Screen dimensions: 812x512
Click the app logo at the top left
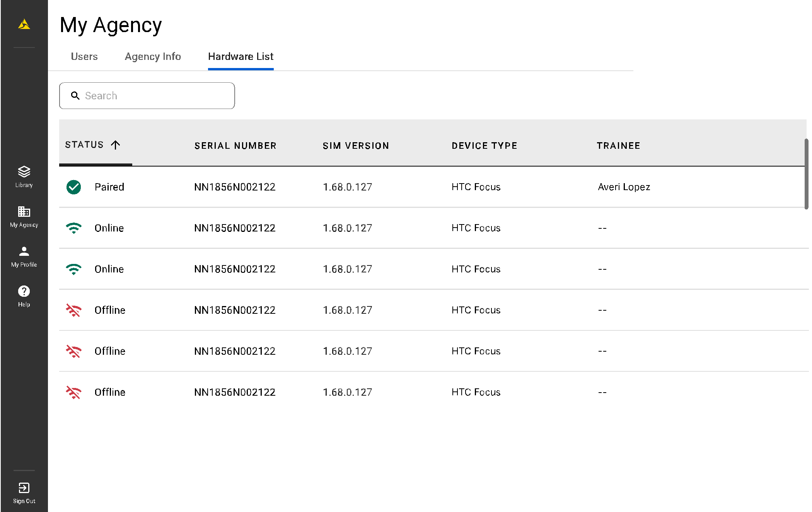pos(24,24)
